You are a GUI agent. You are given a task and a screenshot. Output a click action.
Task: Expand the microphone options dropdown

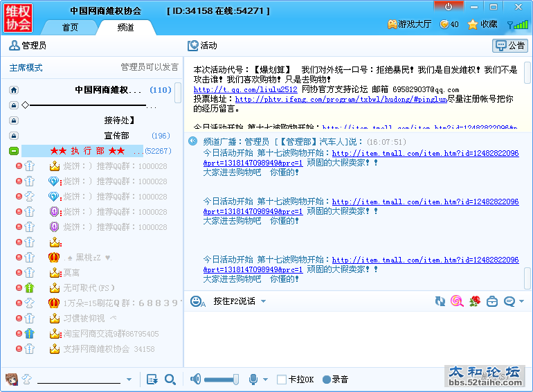coord(266,380)
